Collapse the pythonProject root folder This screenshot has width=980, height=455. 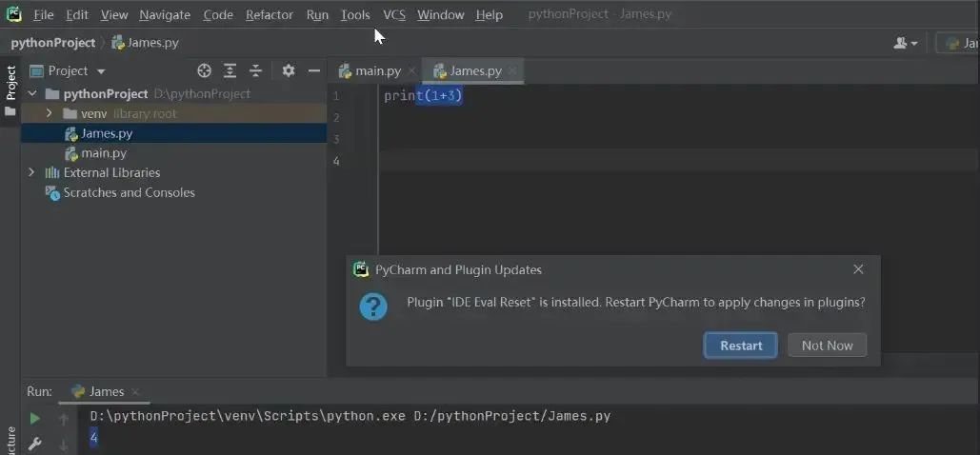point(31,93)
